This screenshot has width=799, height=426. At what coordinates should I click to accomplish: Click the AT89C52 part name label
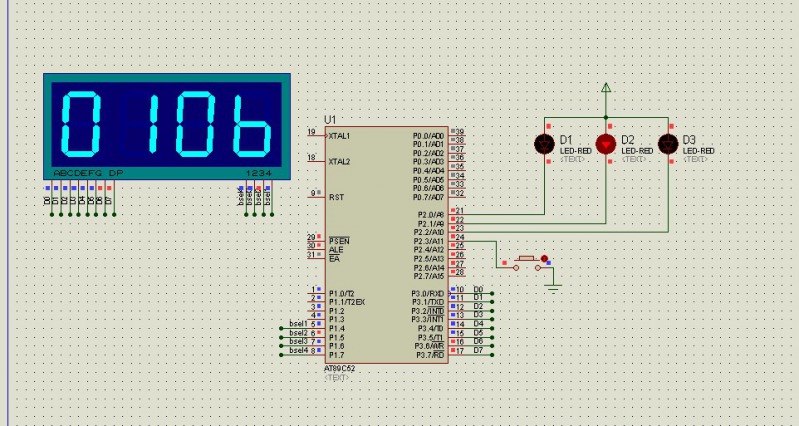point(340,368)
